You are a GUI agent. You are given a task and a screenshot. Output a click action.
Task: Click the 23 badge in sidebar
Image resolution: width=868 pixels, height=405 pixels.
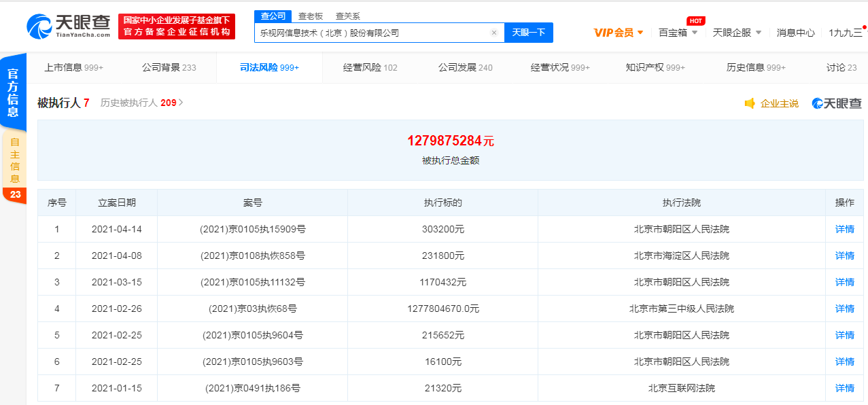point(15,195)
